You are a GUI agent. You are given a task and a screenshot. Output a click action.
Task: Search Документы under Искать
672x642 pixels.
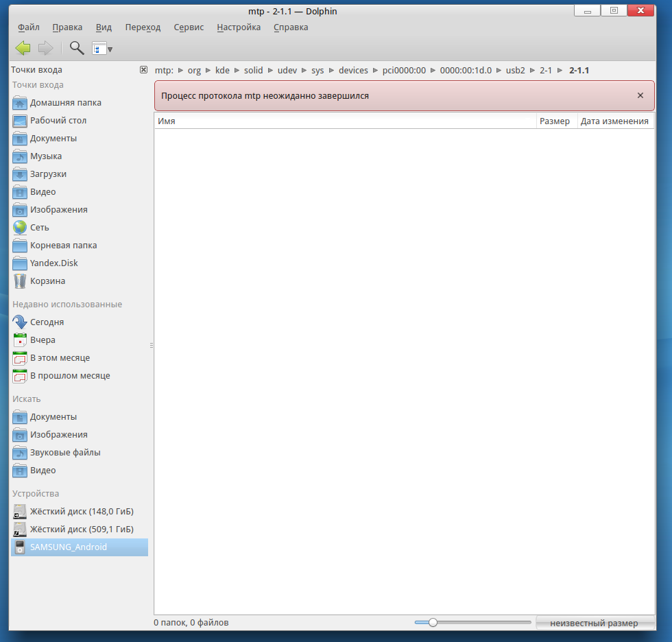[x=80, y=417]
